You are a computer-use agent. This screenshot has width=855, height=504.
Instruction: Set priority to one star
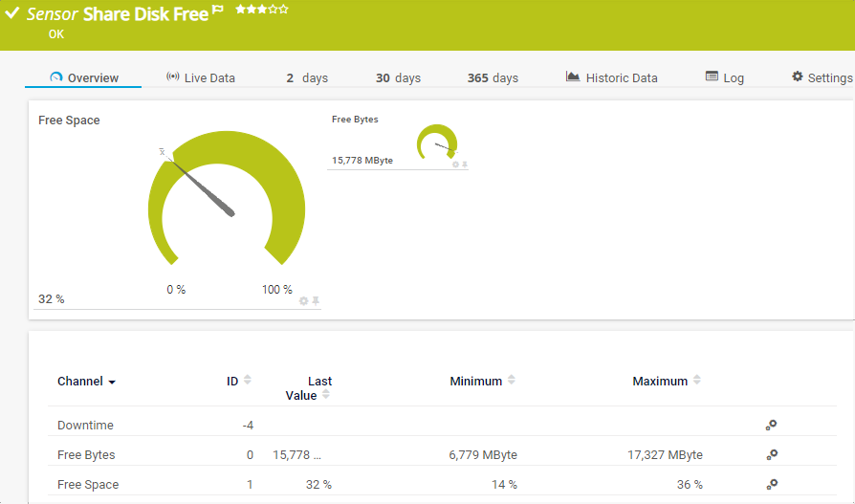(x=240, y=10)
